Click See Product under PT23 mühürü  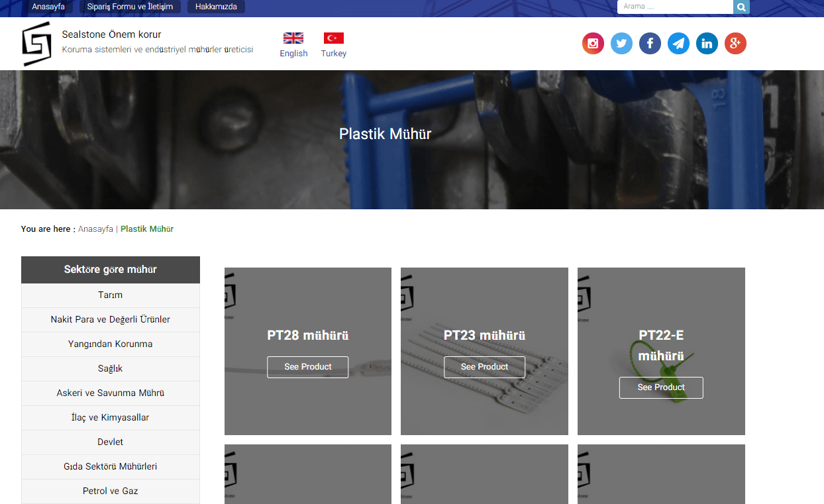[484, 367]
